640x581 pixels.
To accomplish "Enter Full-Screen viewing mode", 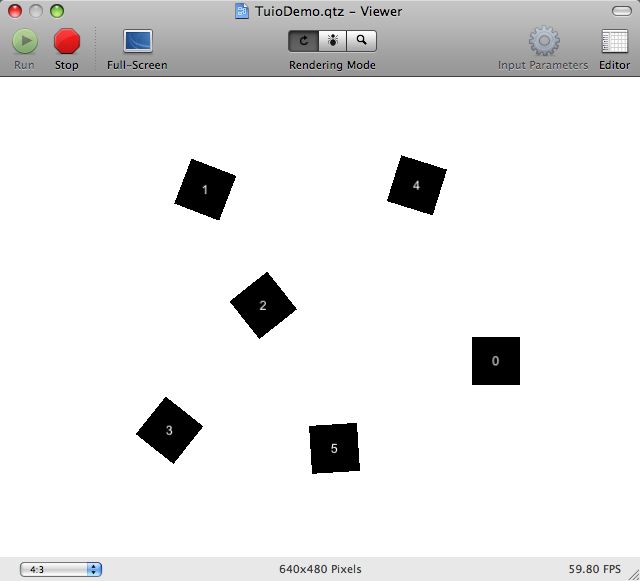I will point(137,42).
